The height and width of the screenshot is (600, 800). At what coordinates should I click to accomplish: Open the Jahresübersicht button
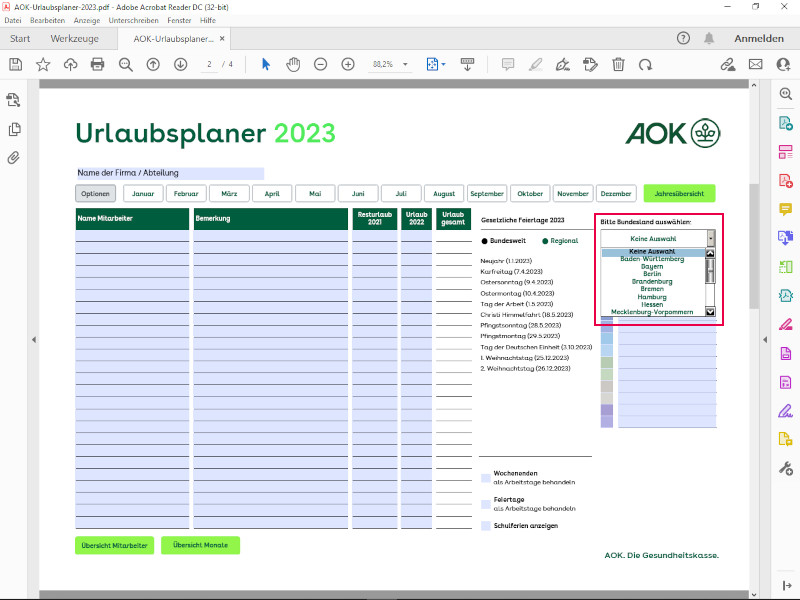(679, 194)
